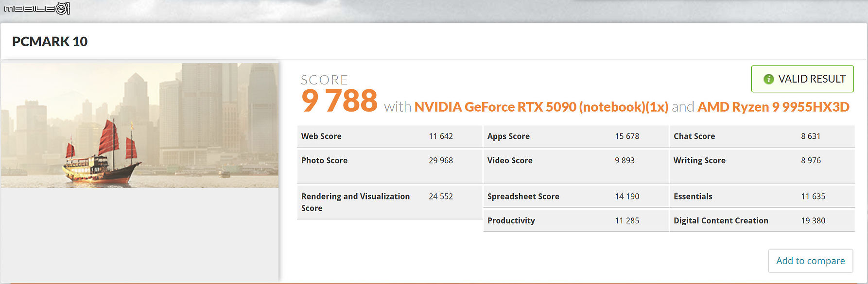Screen dimensions: 868x284
Task: Select the Spreadsheet Score label
Action: 523,197
